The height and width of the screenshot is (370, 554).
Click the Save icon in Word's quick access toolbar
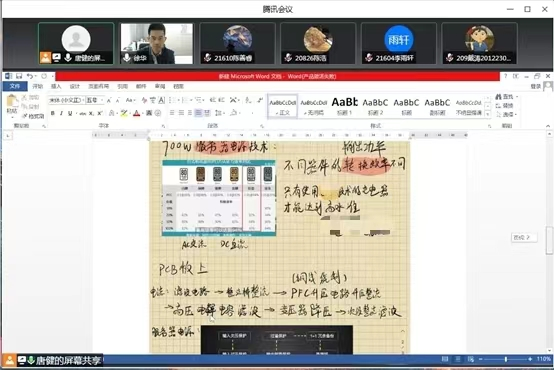[19, 76]
